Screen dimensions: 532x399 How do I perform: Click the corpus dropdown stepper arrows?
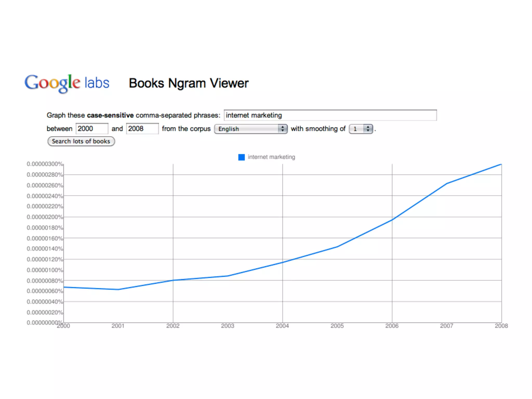click(x=283, y=129)
